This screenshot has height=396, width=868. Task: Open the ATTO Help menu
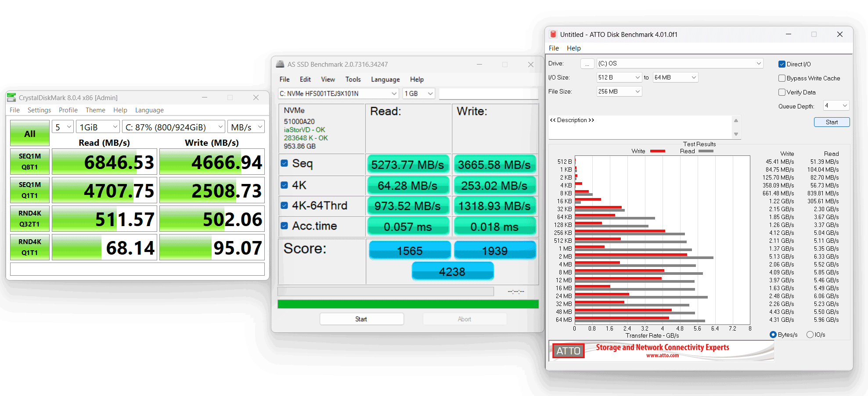573,48
